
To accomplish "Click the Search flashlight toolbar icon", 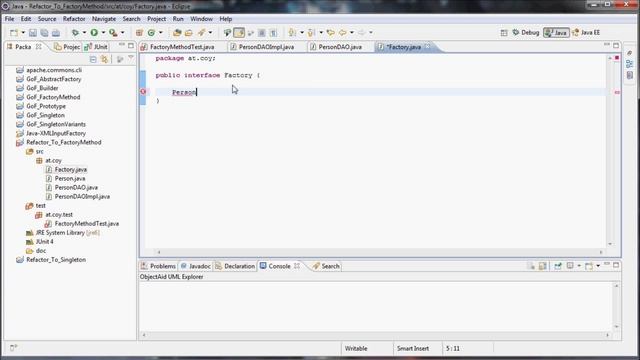I will tap(202, 33).
